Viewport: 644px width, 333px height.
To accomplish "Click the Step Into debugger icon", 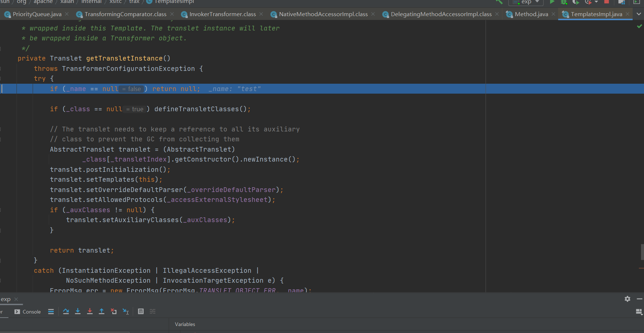I will click(78, 311).
